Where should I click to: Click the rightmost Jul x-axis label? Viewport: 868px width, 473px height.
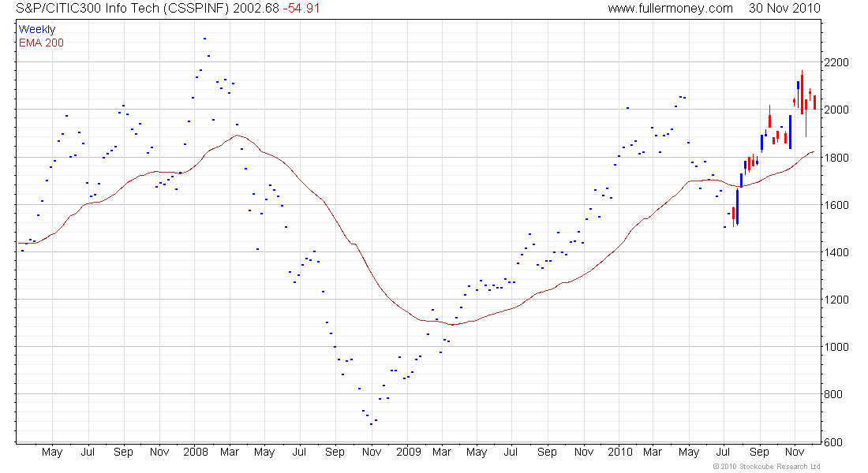[x=724, y=452]
